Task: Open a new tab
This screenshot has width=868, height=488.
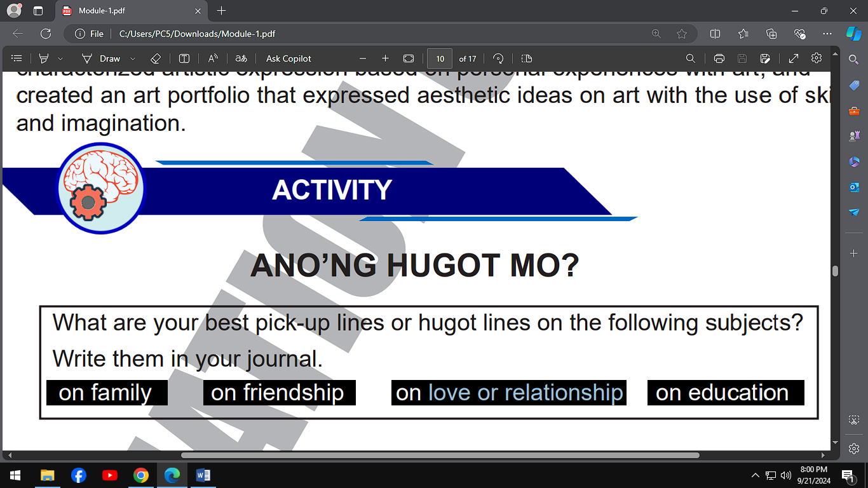Action: (221, 11)
